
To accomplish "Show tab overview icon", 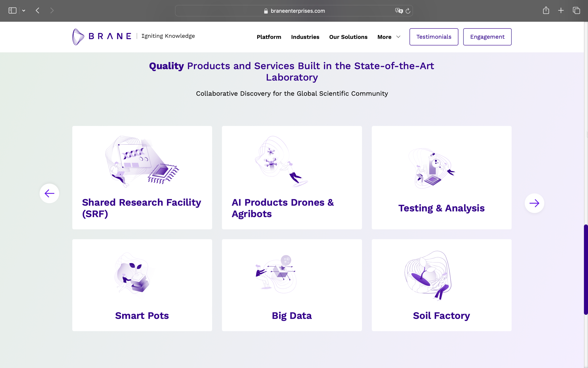I will click(576, 10).
